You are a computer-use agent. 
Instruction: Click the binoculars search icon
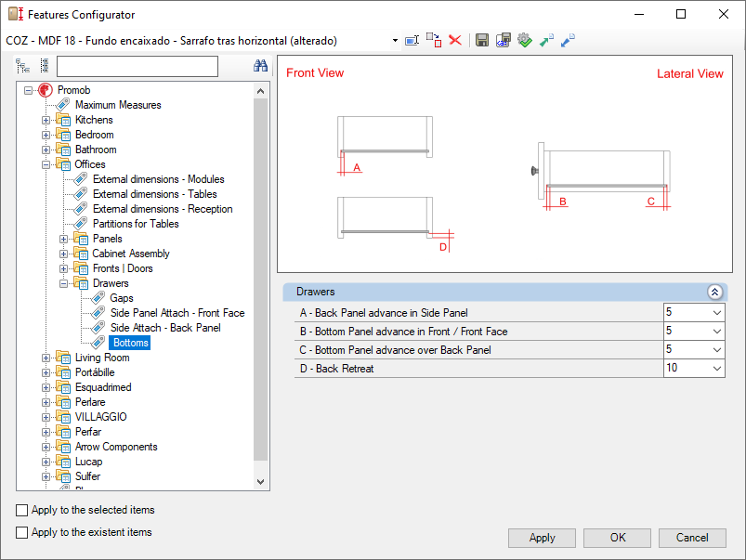coord(260,66)
